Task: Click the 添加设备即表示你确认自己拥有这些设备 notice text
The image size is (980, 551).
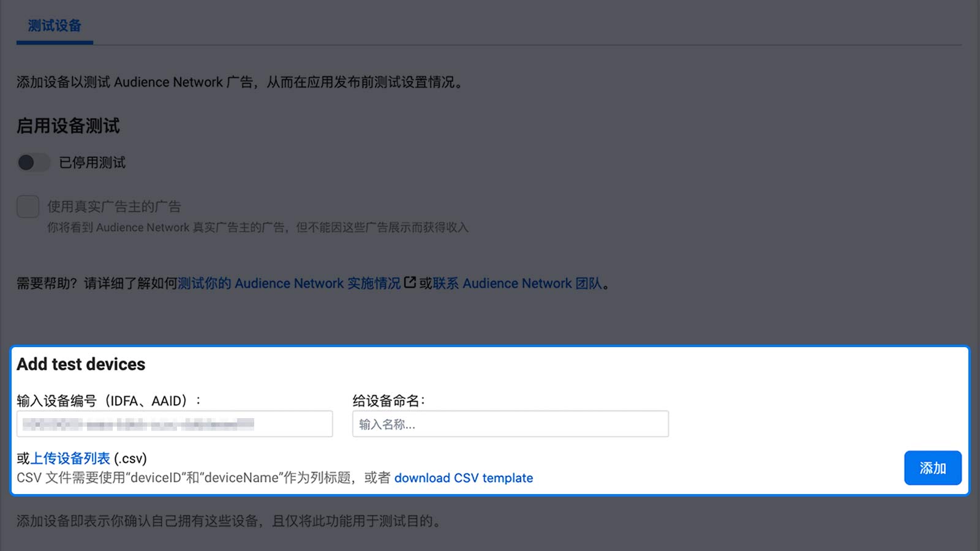Action: click(228, 521)
